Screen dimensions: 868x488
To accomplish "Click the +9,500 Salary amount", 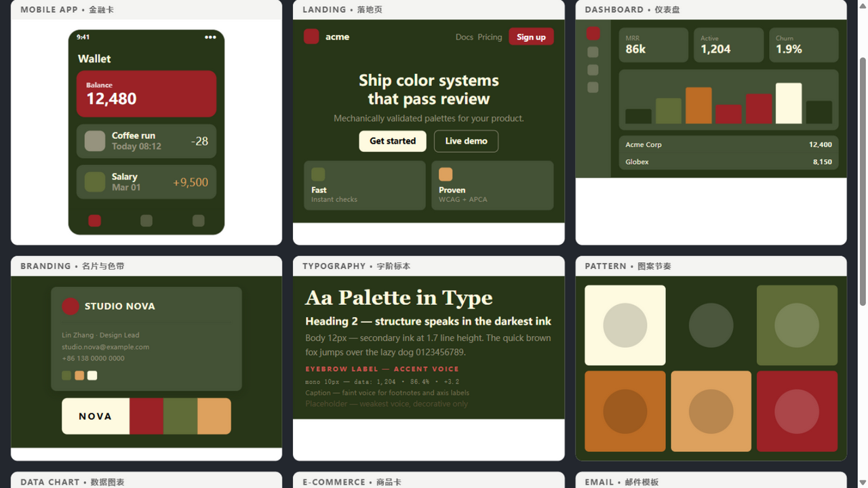I will (191, 182).
